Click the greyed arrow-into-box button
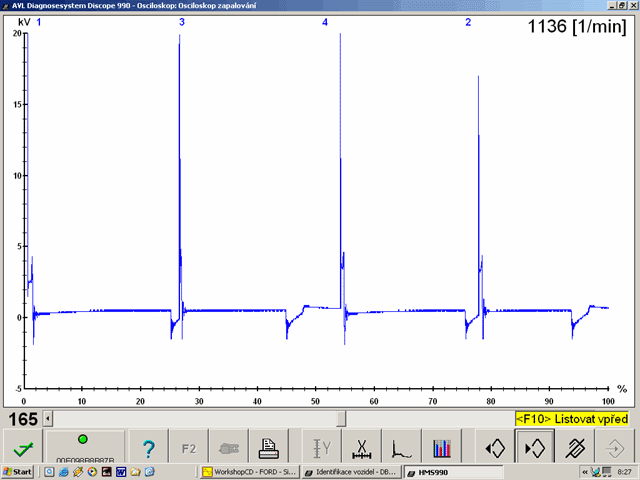Screen dimensions: 640x480 click(x=615, y=448)
